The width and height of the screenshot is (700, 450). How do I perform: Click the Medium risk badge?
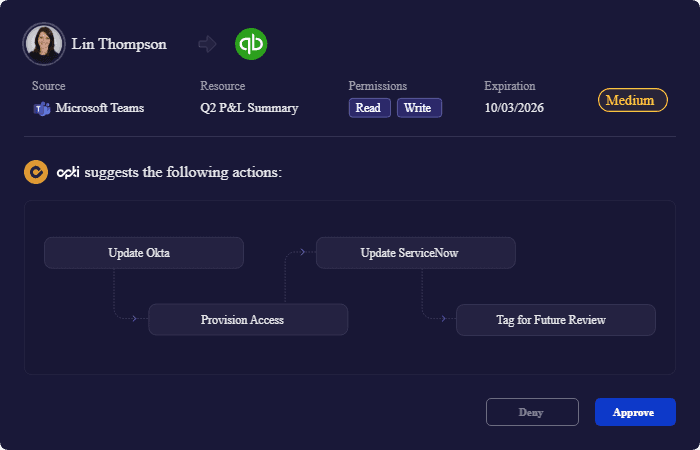(x=633, y=100)
